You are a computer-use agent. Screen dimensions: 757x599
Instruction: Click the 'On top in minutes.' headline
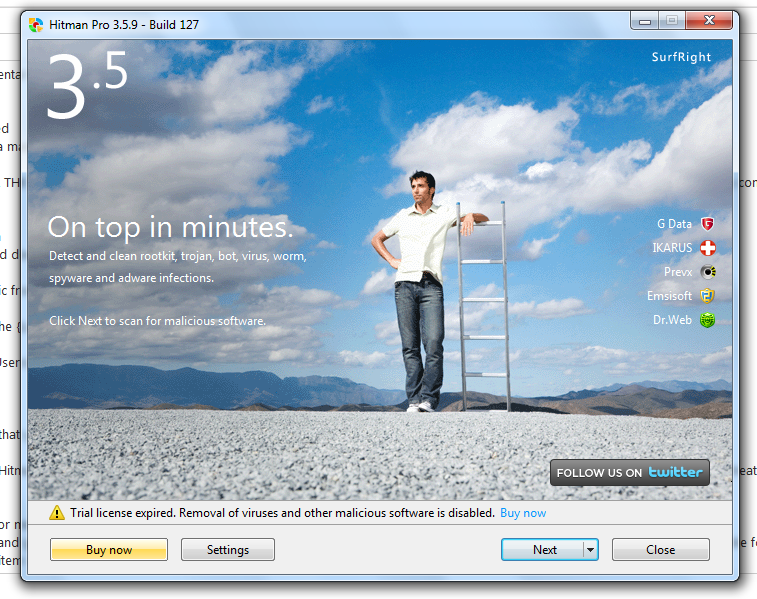tap(170, 227)
